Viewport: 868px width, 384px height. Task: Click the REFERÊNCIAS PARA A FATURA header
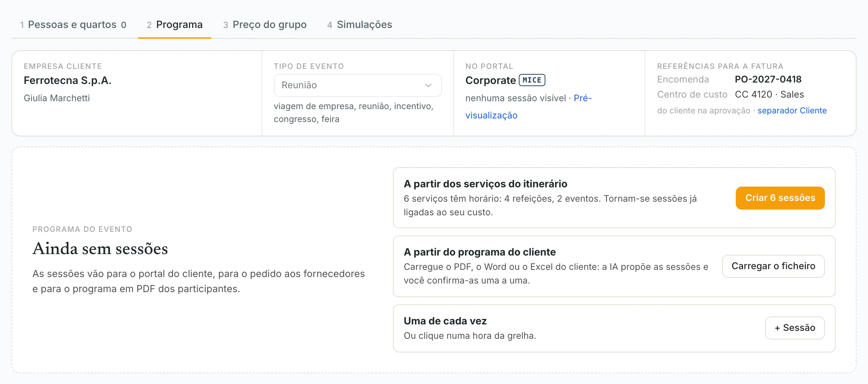point(720,66)
